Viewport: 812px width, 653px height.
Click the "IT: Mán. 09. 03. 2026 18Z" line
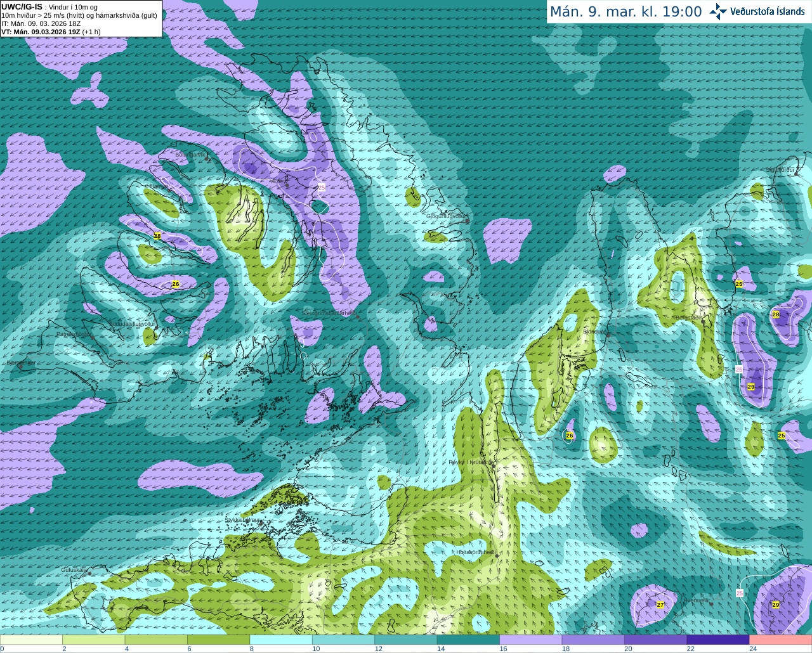pyautogui.click(x=41, y=23)
